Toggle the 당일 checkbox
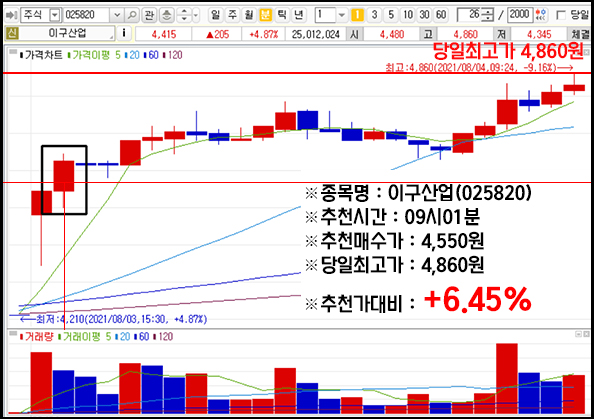This screenshot has width=594, height=419. coord(561,15)
